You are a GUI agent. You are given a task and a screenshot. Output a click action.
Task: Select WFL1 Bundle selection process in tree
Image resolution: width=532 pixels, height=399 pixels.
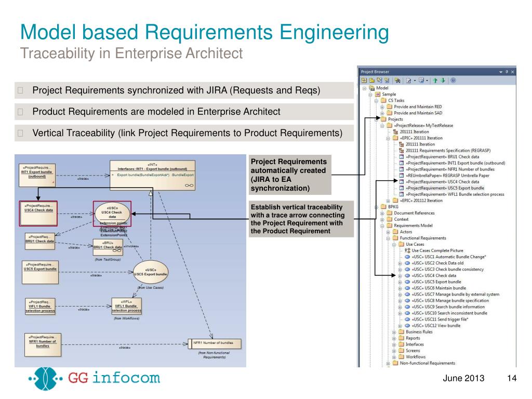pos(455,194)
